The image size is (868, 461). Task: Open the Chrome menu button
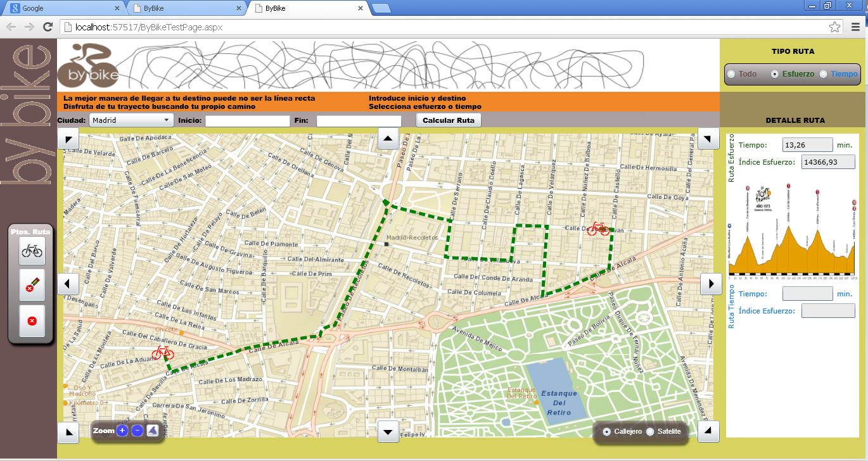(855, 27)
